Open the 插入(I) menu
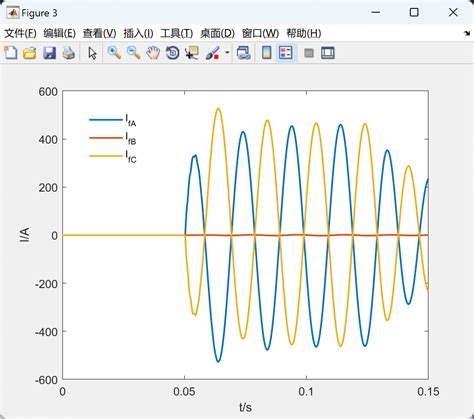Screen dimensions: 474x419 [138, 33]
